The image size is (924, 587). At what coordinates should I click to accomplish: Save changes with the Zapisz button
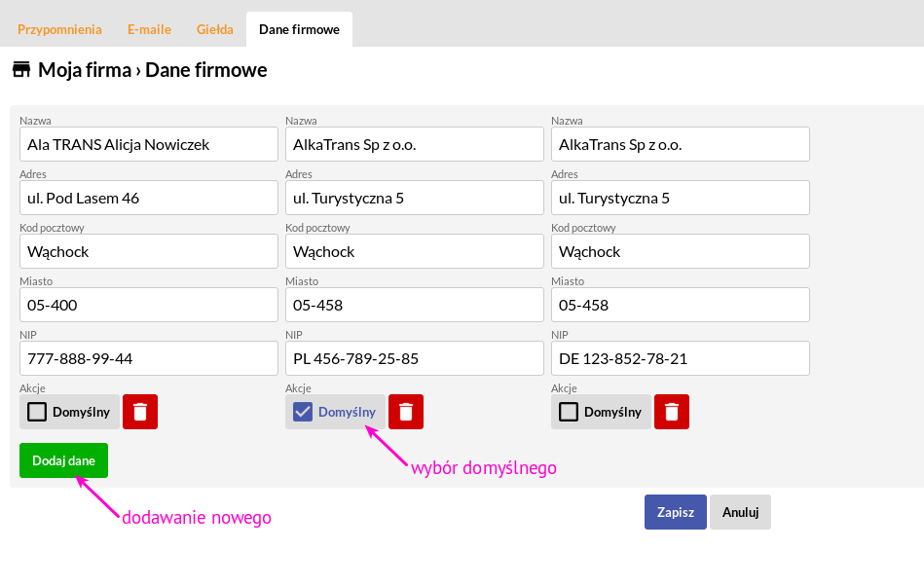[676, 512]
